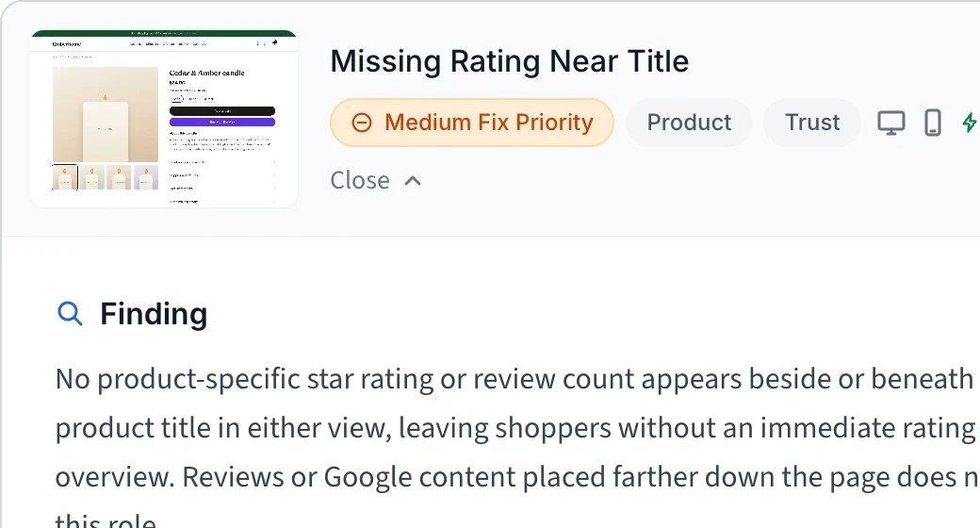980x528 pixels.
Task: Click the Finding section heading
Action: point(154,314)
